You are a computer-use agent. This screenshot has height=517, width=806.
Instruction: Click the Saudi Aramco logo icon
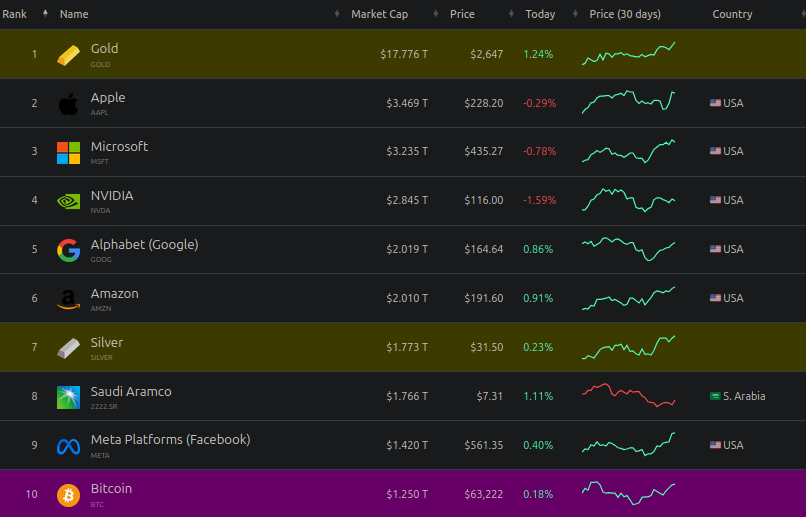tap(68, 397)
